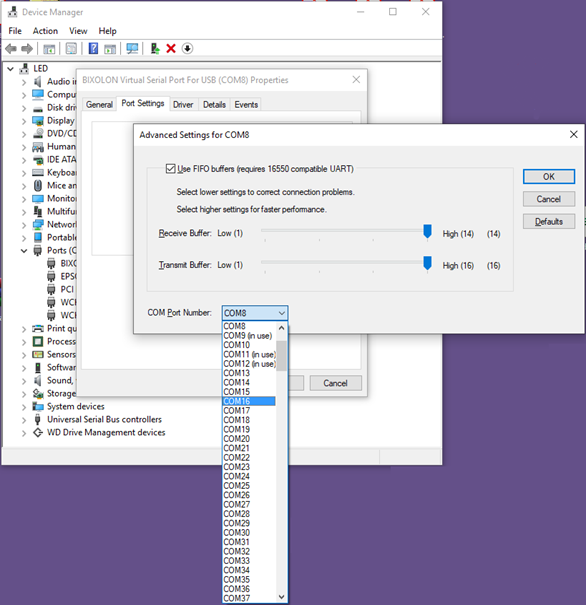Click Cancel in BIXOLON Properties dialog
This screenshot has height=605, width=586.
coord(335,383)
